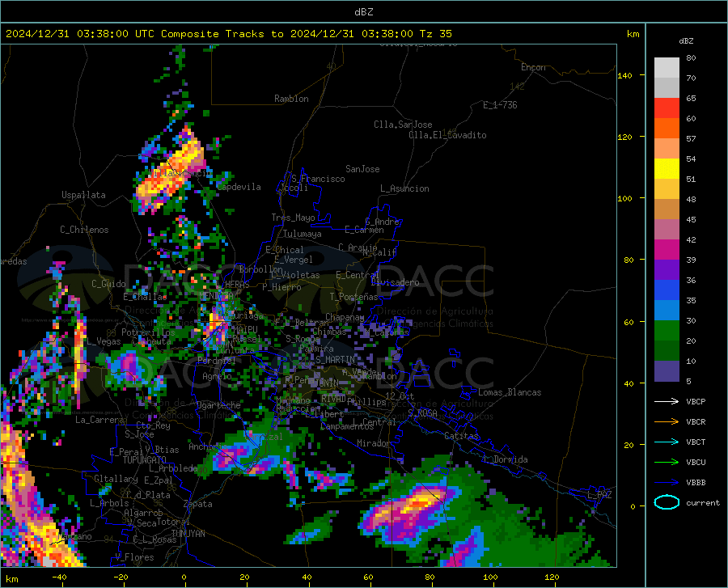Click the 'Tz 35' header label

[435, 34]
